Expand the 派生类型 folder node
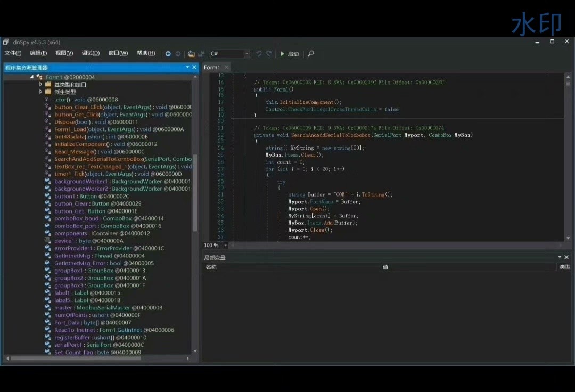The image size is (575, 392). [41, 92]
